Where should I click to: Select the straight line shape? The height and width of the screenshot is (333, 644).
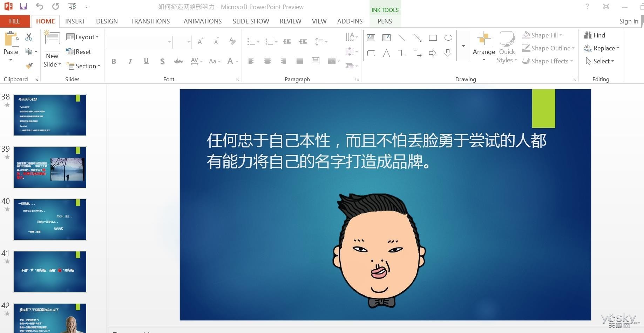[x=402, y=37]
